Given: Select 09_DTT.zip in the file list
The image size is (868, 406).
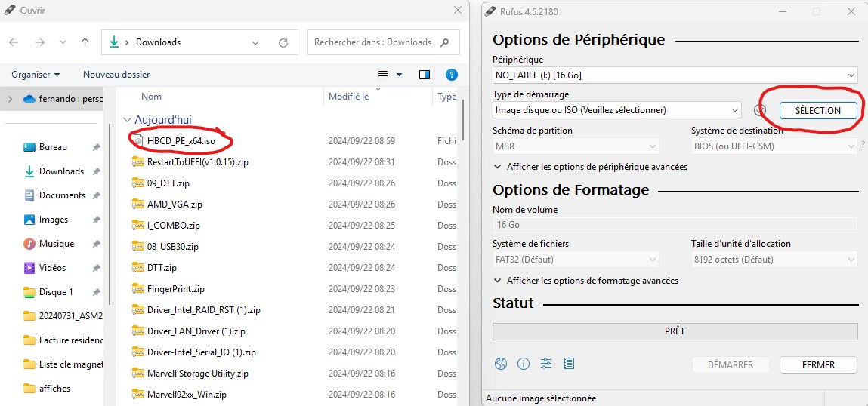Looking at the screenshot, I should [x=168, y=183].
